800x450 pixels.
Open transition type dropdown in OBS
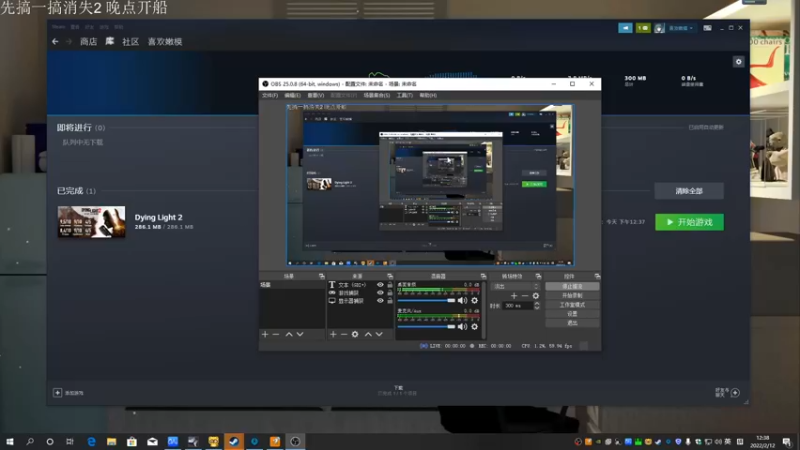514,286
